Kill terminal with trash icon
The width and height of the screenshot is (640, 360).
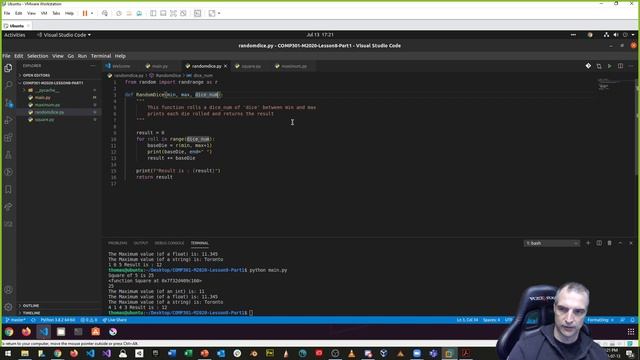click(609, 243)
